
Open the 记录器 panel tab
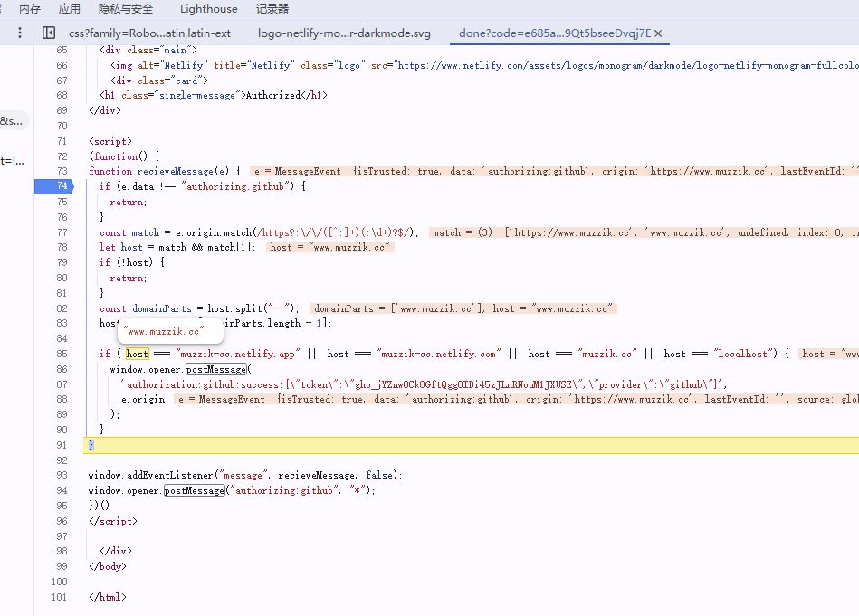[x=272, y=9]
